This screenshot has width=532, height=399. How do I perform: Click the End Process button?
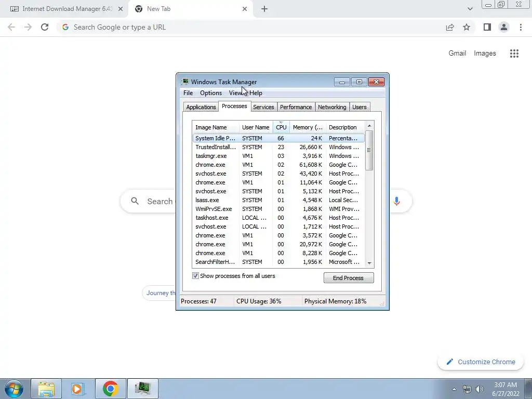tap(349, 278)
